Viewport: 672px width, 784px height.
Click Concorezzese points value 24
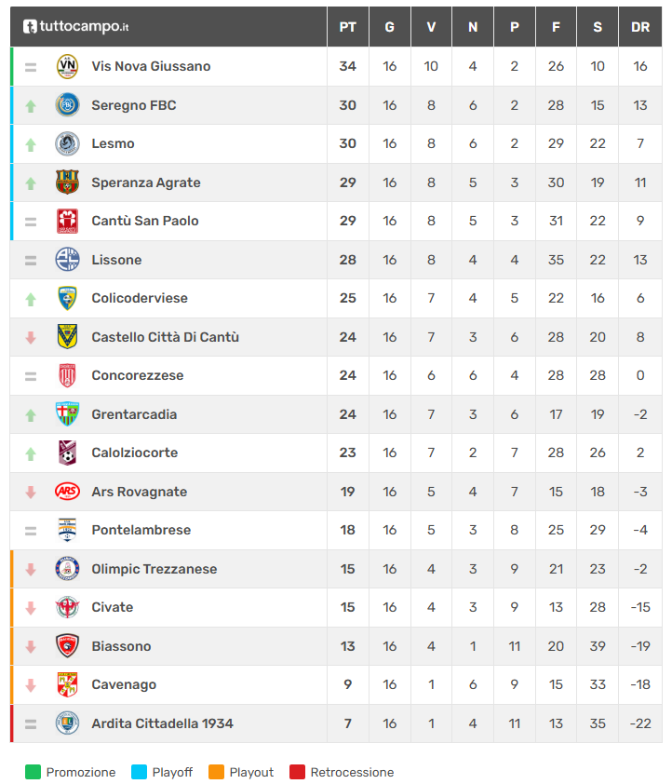[347, 376]
